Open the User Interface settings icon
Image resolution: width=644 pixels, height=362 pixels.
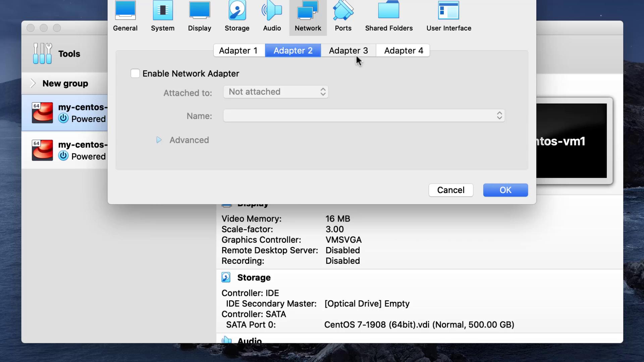coord(449,16)
